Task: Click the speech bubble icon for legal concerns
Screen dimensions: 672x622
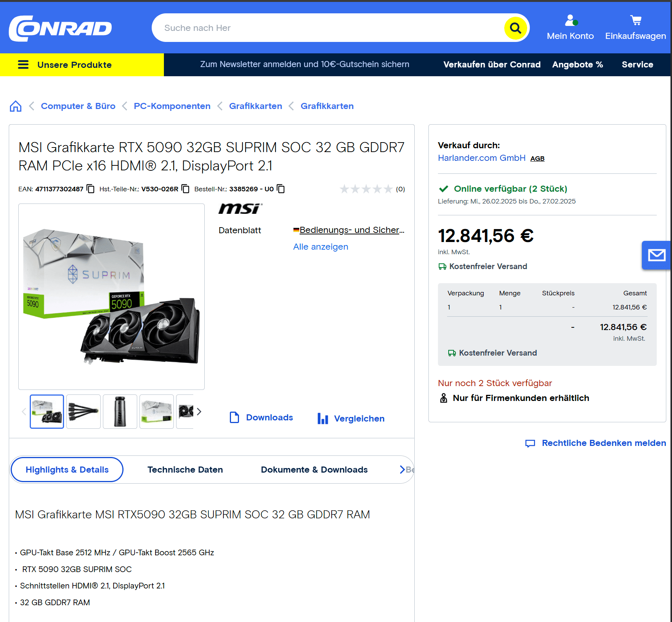Action: (530, 443)
